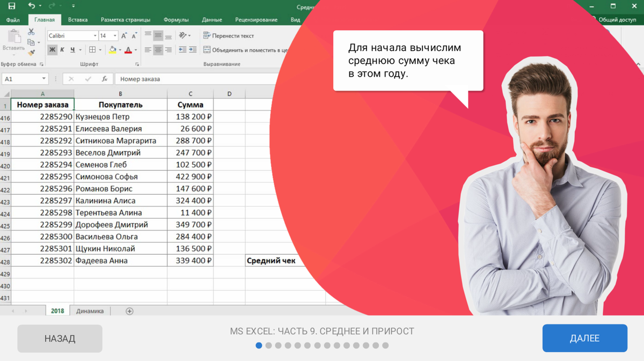
Task: Click the cell borders icon
Action: tap(92, 50)
